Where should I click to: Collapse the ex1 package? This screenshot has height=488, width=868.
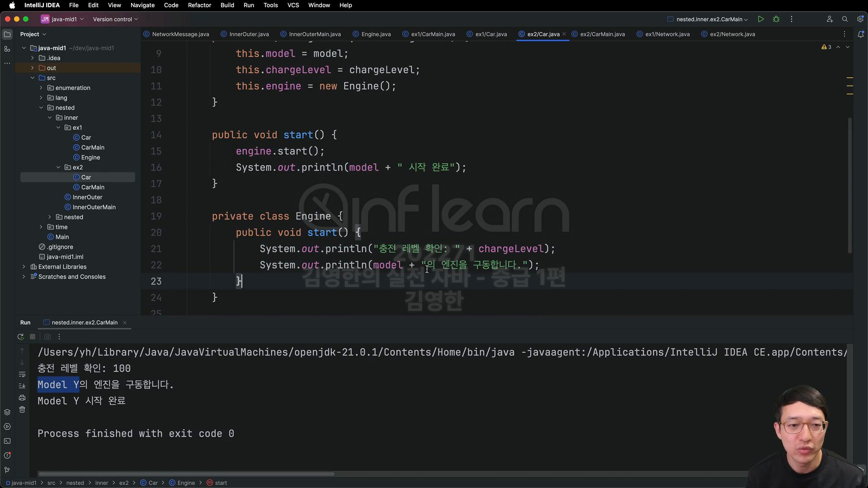[x=58, y=127]
